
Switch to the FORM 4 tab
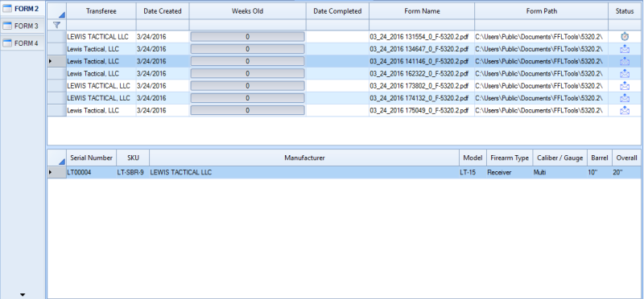pyautogui.click(x=23, y=43)
